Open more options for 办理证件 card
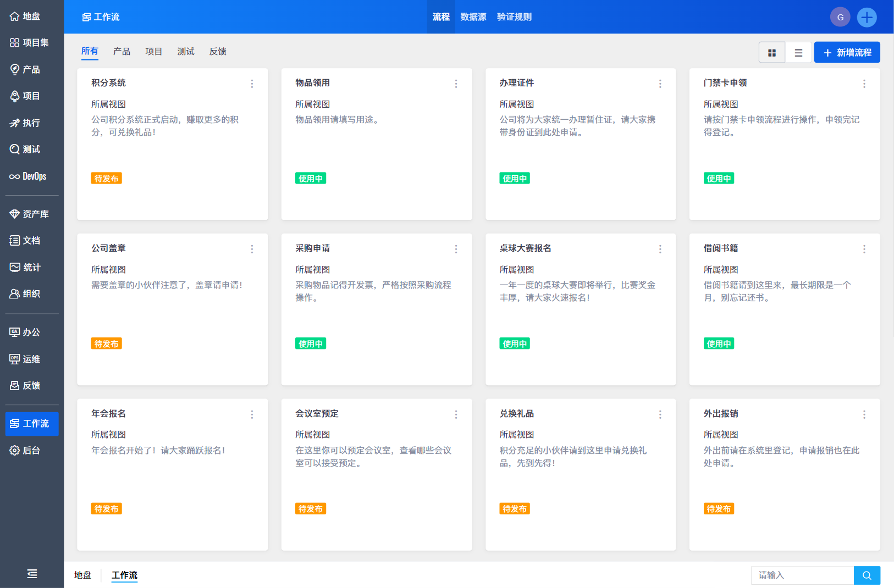894x588 pixels. tap(660, 84)
